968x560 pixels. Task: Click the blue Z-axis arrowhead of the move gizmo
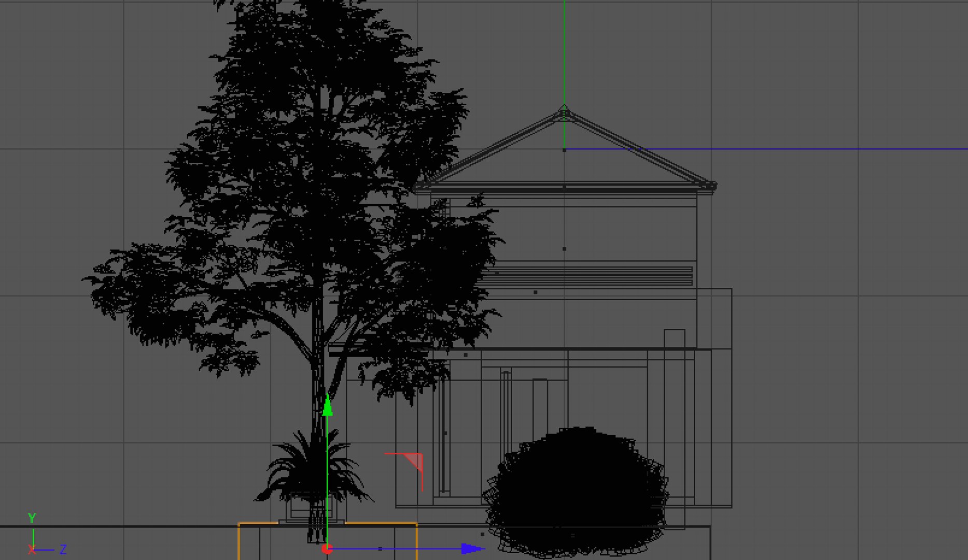click(x=472, y=549)
